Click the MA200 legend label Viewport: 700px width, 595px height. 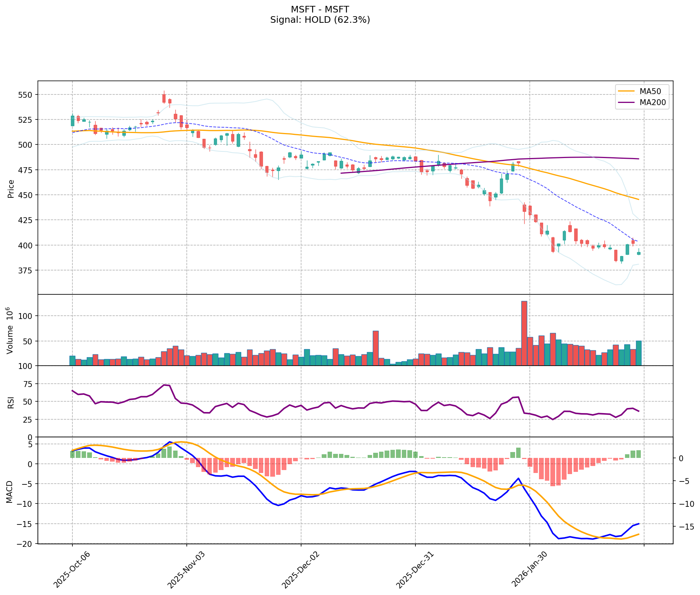click(653, 103)
